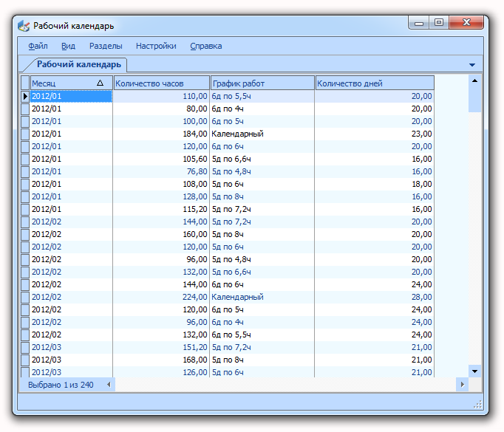Select the row marker for 2012/02 96,00 5д по 4,8ч
Image resolution: width=504 pixels, height=432 pixels.
25,259
